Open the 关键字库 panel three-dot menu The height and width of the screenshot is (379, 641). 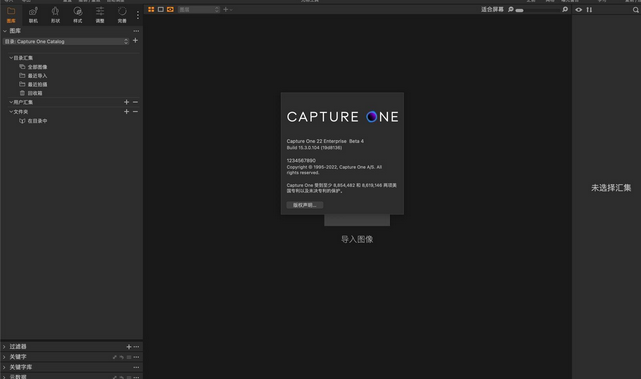(136, 367)
